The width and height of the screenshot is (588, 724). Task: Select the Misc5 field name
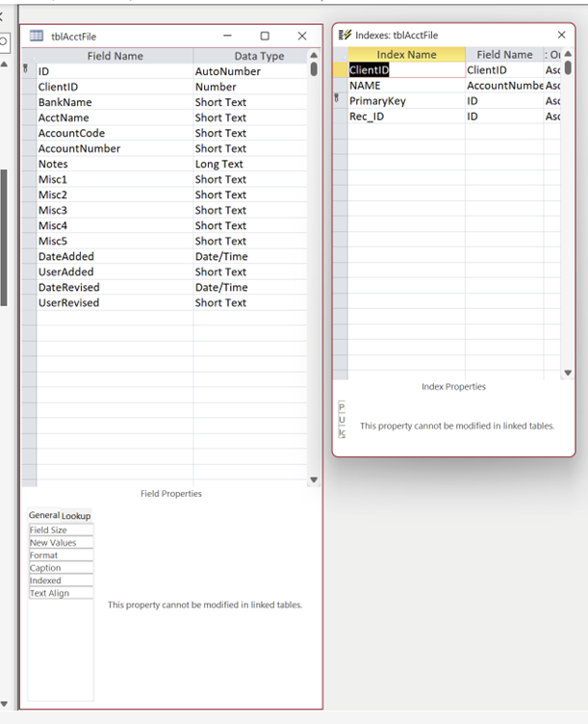(115, 241)
